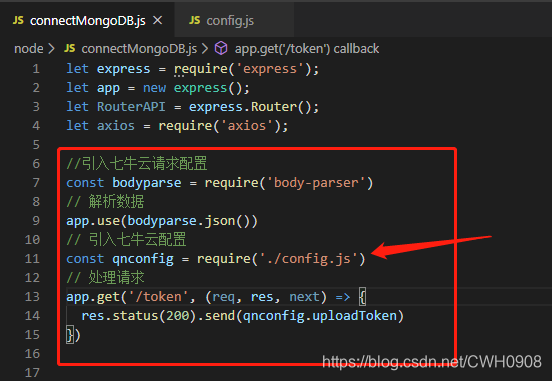Click line number 1 in gutter

[36, 69]
